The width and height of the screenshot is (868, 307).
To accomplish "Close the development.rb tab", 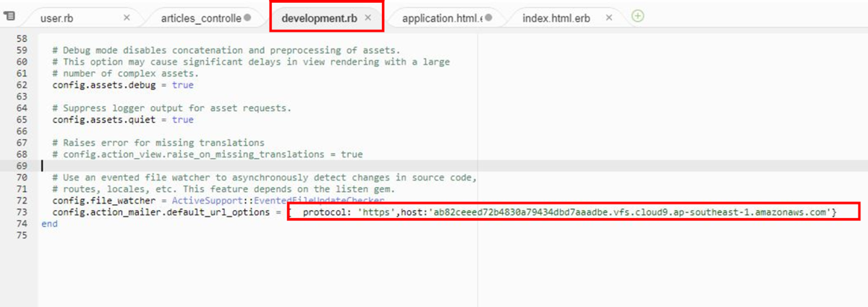I will tap(368, 17).
